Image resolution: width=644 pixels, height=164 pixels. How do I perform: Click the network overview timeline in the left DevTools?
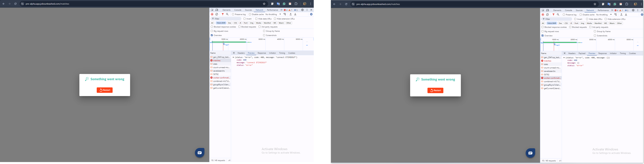tap(262, 44)
